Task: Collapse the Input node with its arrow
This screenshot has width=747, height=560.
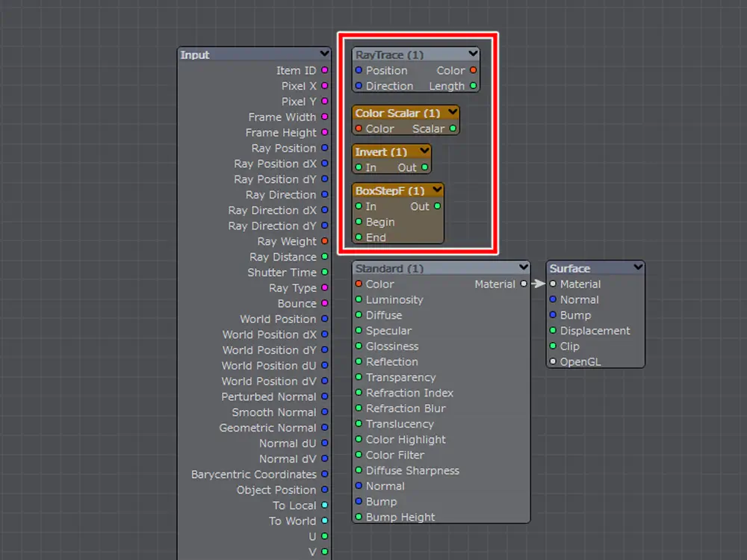Action: (x=323, y=54)
